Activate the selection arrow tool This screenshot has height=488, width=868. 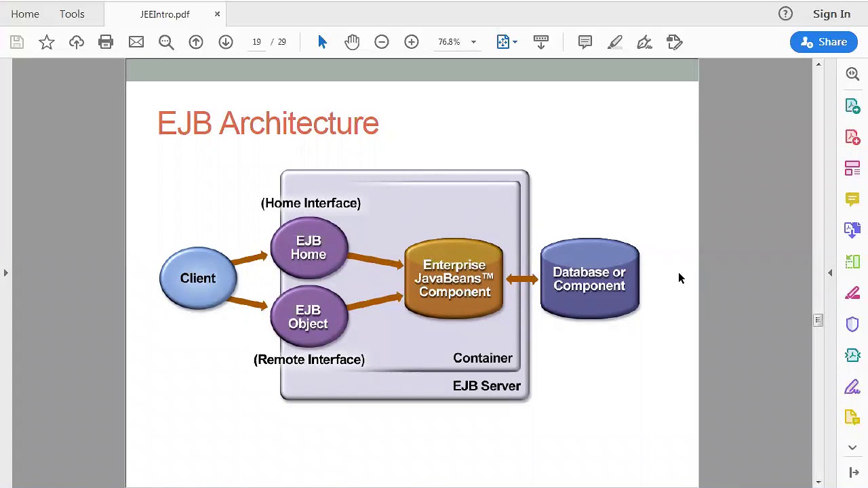point(322,42)
